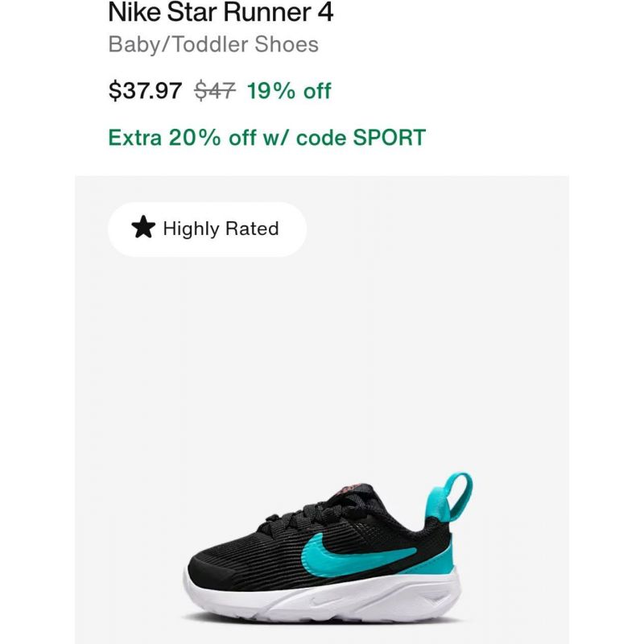Click the small swoosh imprint on the midsole
This screenshot has height=644, width=644.
[x=321, y=603]
